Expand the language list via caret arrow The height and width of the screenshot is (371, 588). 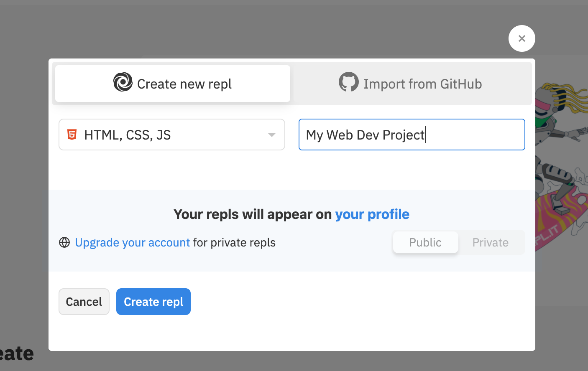(x=272, y=135)
